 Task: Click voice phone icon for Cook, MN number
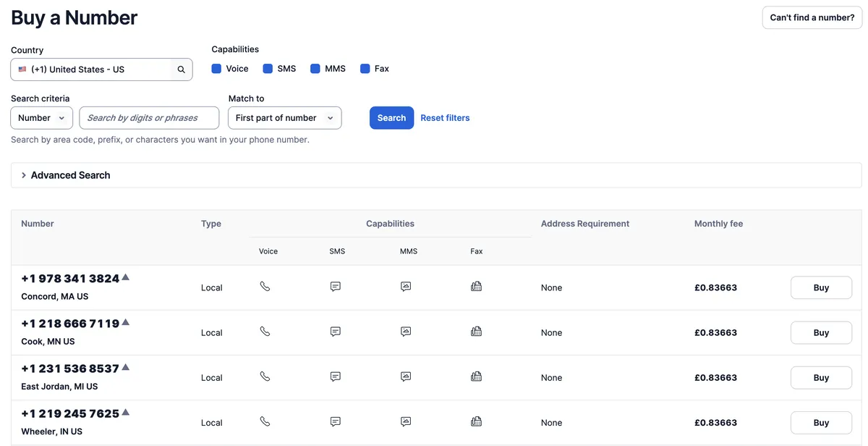(x=265, y=332)
